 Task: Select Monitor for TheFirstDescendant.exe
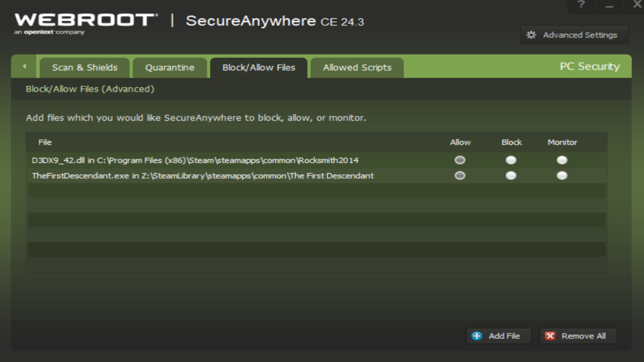coord(562,175)
